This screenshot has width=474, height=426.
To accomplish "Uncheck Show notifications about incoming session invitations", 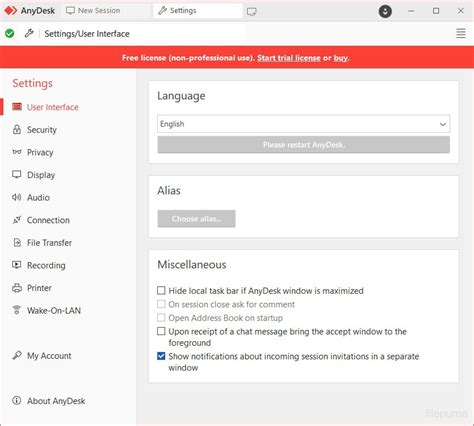I will (161, 356).
